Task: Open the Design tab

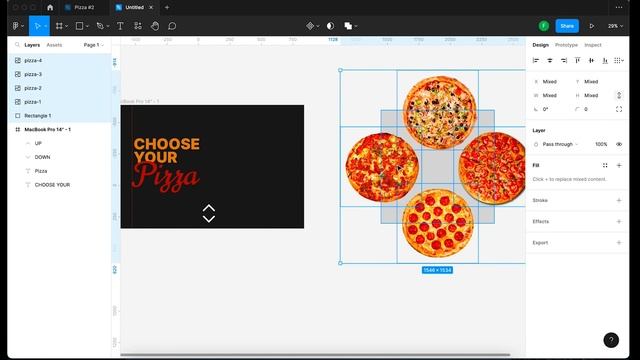Action: (x=540, y=45)
